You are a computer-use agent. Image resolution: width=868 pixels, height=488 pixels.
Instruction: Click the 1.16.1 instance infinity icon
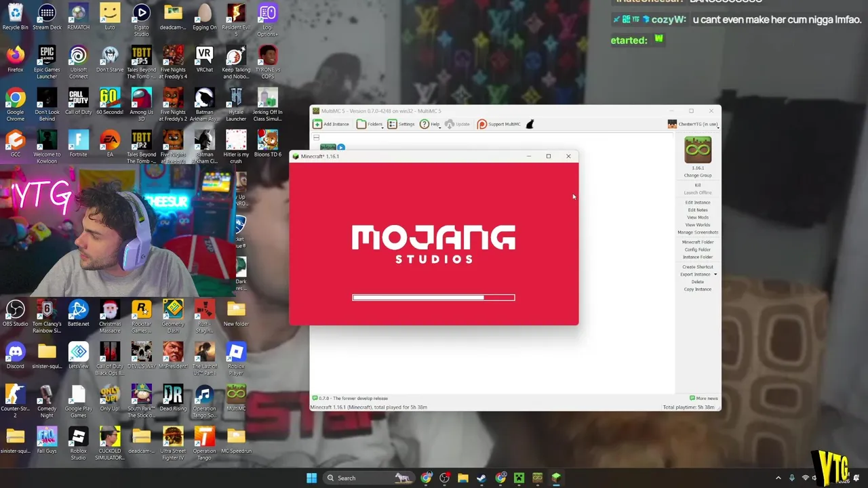[x=698, y=150]
